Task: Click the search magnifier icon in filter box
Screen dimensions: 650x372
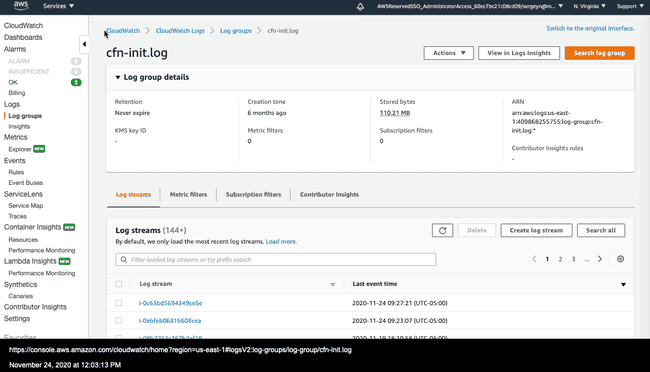Action: tap(124, 260)
